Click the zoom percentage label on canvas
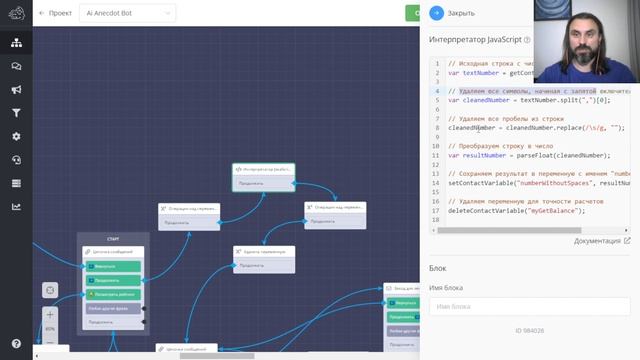This screenshot has height=360, width=640. [x=50, y=329]
